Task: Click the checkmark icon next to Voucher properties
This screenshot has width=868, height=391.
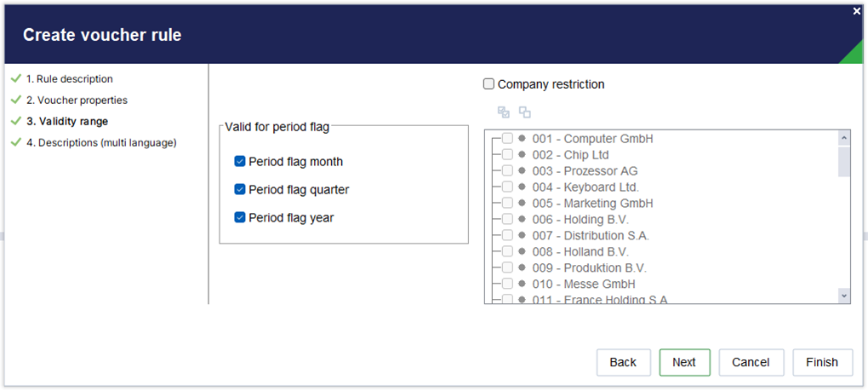Action: (16, 101)
